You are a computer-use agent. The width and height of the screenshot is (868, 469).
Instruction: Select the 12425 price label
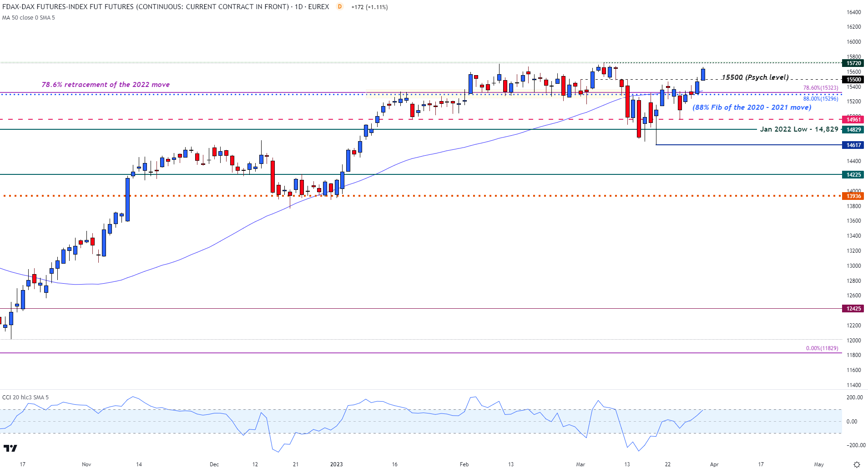pos(853,309)
